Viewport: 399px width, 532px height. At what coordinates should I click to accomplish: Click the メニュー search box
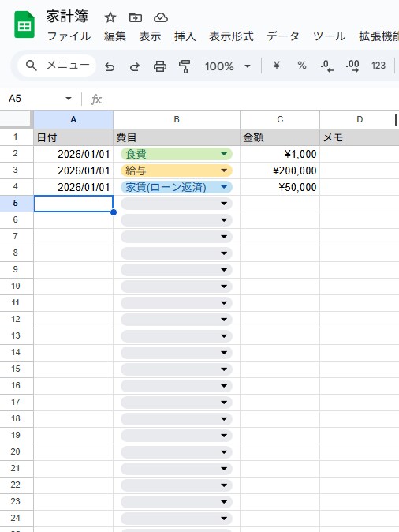click(x=57, y=66)
